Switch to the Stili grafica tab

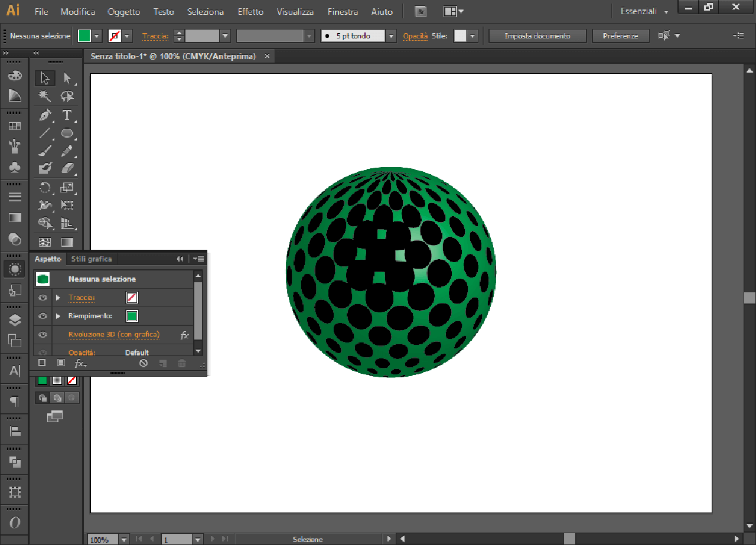(92, 259)
